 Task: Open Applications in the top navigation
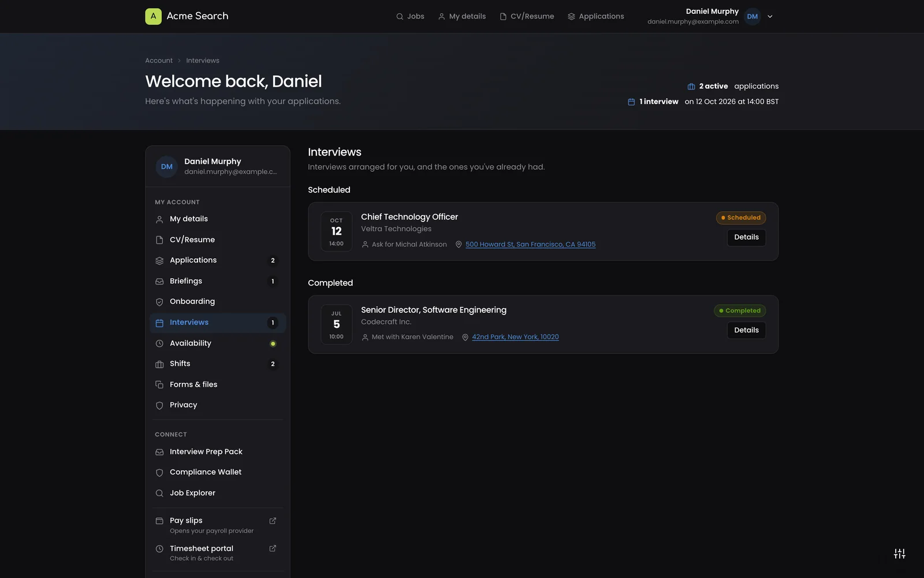pyautogui.click(x=596, y=16)
